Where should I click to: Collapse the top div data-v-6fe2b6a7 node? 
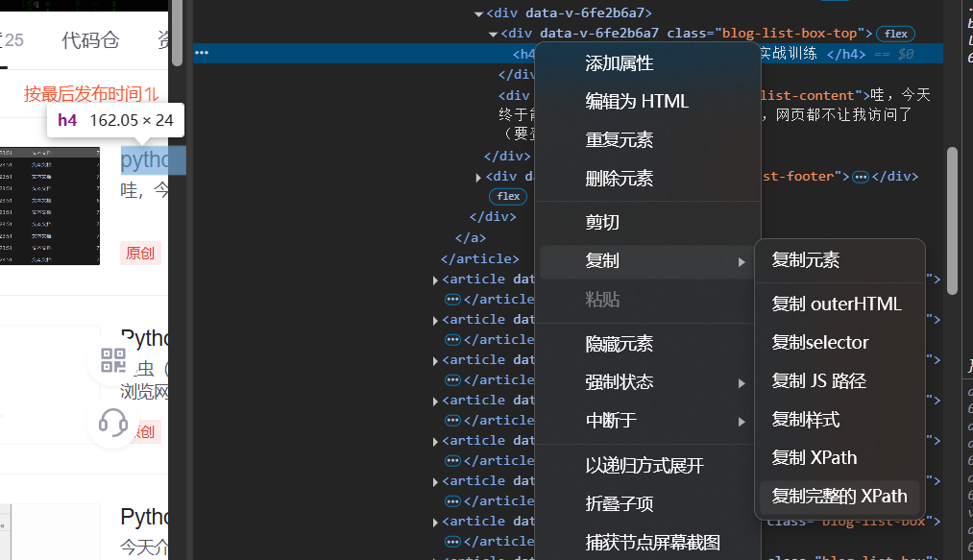(478, 13)
